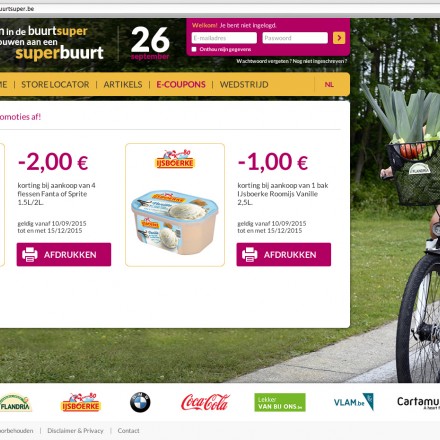Image resolution: width=440 pixels, height=440 pixels.
Task: Open the Store Locator menu item
Action: pyautogui.click(x=55, y=85)
